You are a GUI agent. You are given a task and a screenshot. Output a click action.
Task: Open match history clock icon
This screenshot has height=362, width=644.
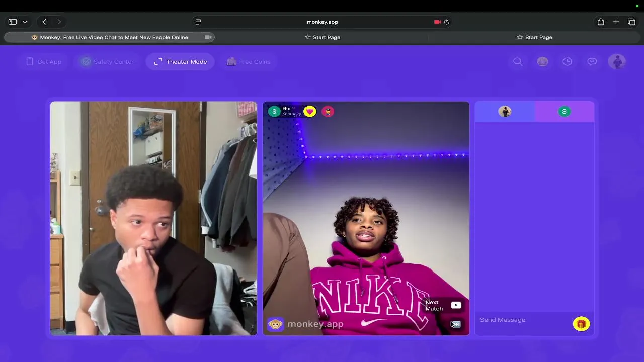click(x=567, y=61)
